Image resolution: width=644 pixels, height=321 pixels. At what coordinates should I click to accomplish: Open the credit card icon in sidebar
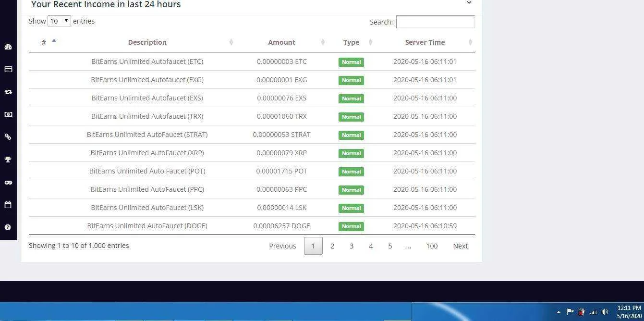coord(8,69)
